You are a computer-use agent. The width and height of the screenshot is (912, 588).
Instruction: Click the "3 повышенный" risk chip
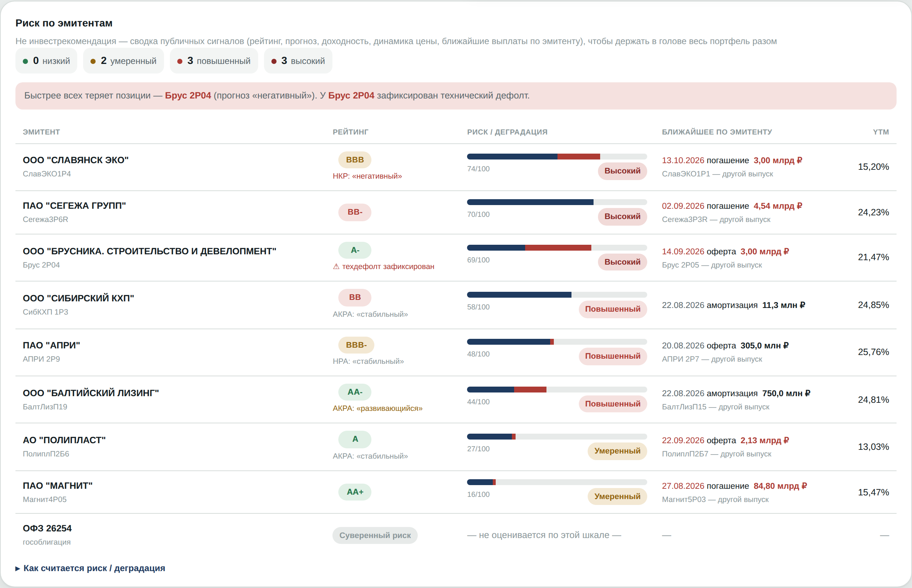[214, 61]
